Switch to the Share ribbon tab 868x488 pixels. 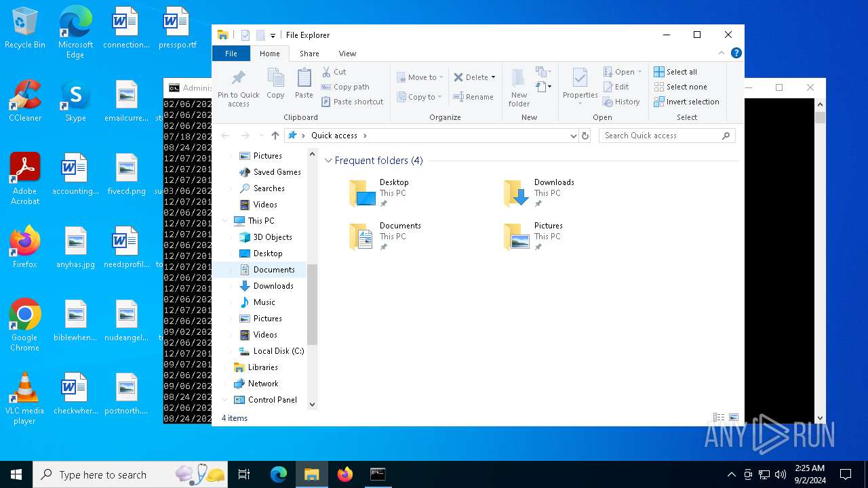(309, 54)
